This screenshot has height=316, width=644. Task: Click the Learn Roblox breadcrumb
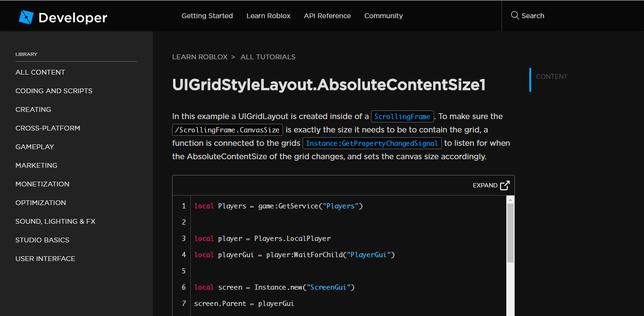(x=200, y=57)
